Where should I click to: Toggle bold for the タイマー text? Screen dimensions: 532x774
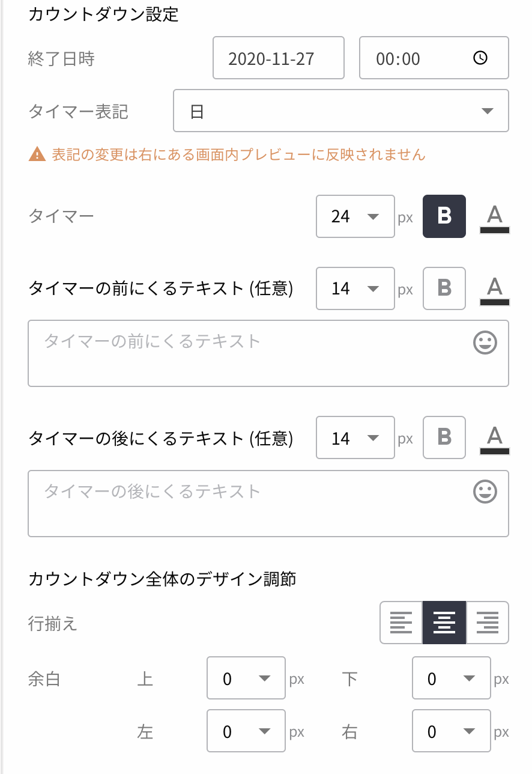click(444, 216)
